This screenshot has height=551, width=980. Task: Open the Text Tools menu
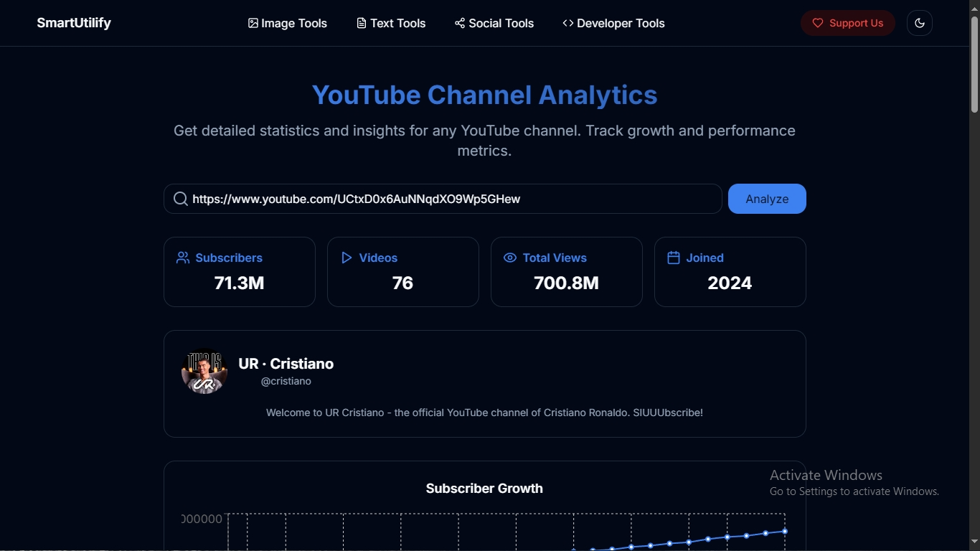(391, 23)
